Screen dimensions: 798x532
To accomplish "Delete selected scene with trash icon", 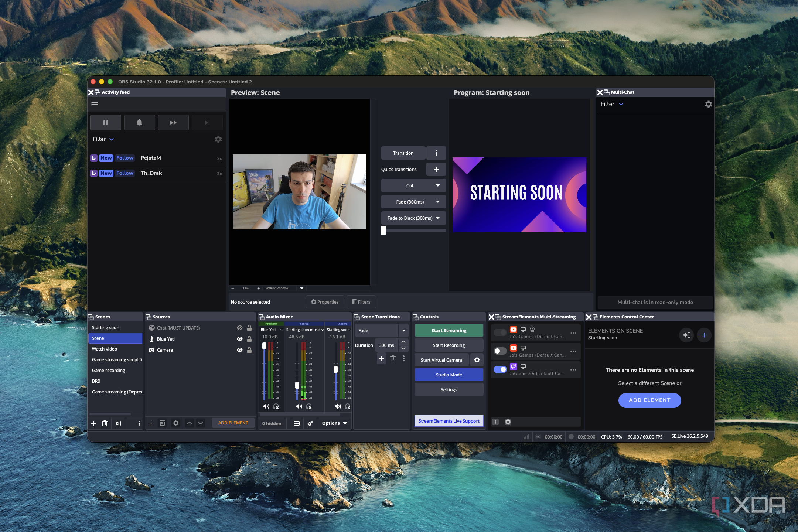I will 105,423.
